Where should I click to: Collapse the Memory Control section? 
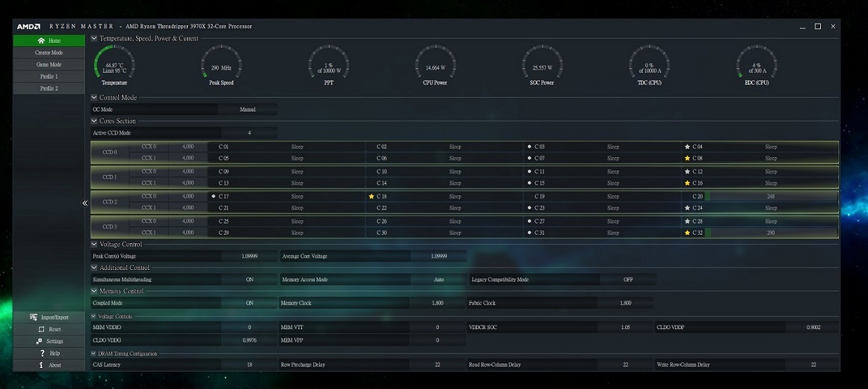coord(94,291)
